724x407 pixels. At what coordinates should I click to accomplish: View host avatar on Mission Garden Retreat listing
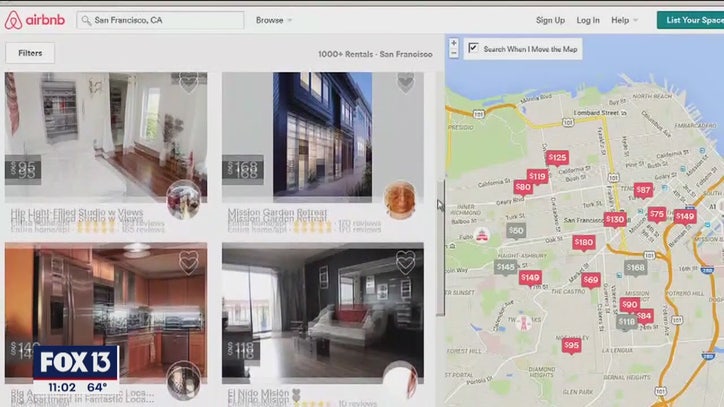tap(400, 200)
